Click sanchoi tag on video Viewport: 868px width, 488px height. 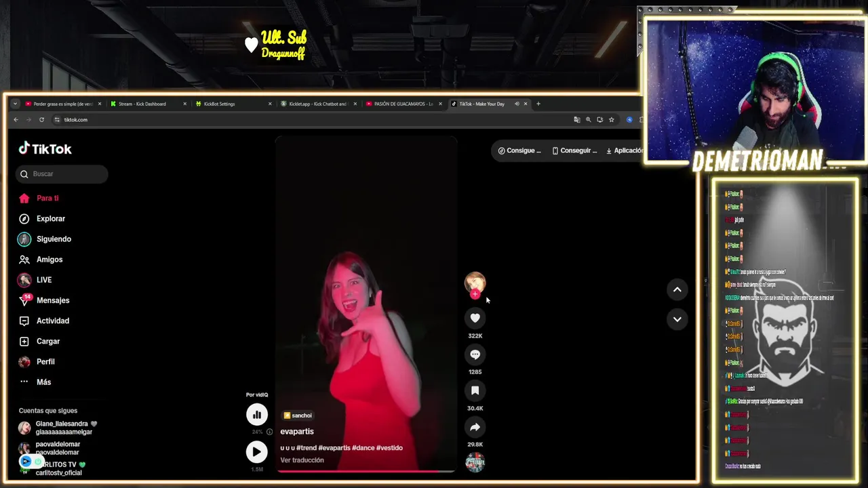point(298,415)
